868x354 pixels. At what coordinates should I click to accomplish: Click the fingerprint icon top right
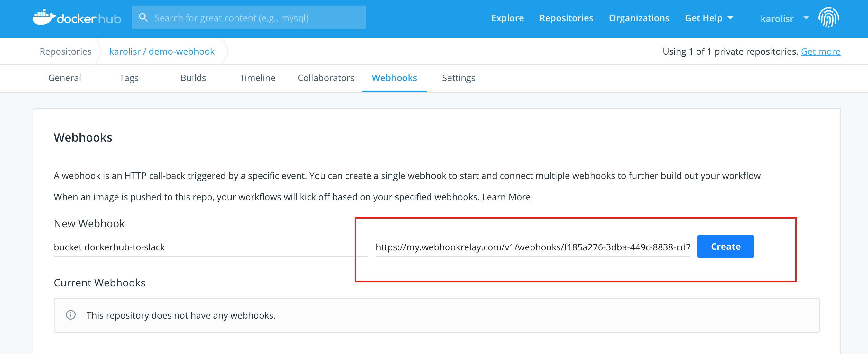click(829, 17)
